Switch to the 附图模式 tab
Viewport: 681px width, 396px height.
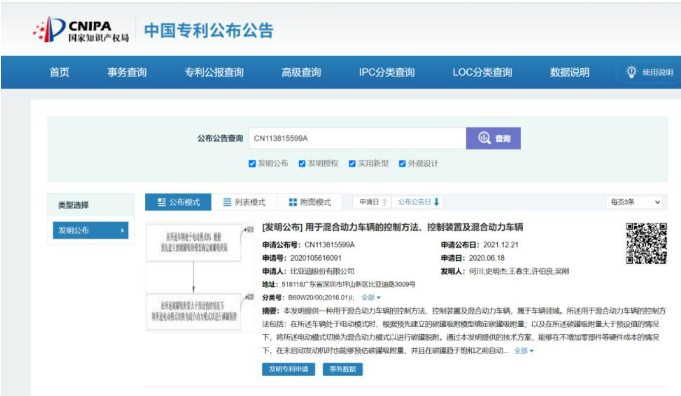310,202
